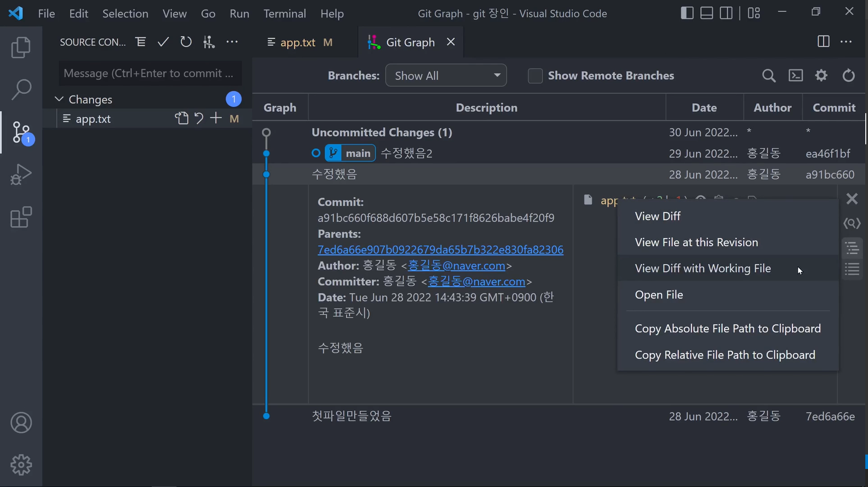Open Git Graph repository settings gear

pyautogui.click(x=822, y=75)
